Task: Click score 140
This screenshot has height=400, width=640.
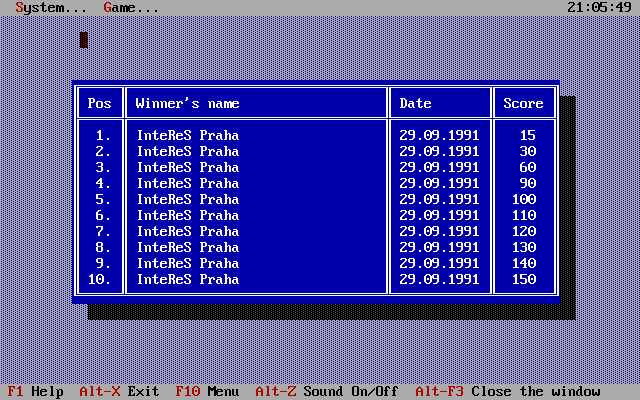Action: pyautogui.click(x=524, y=263)
